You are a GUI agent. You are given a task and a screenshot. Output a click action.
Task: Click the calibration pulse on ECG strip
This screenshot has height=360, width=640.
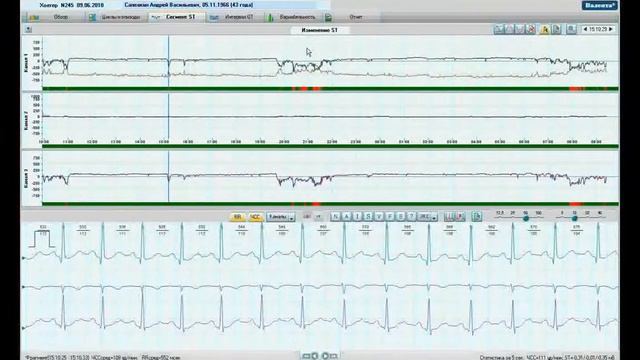41,239
